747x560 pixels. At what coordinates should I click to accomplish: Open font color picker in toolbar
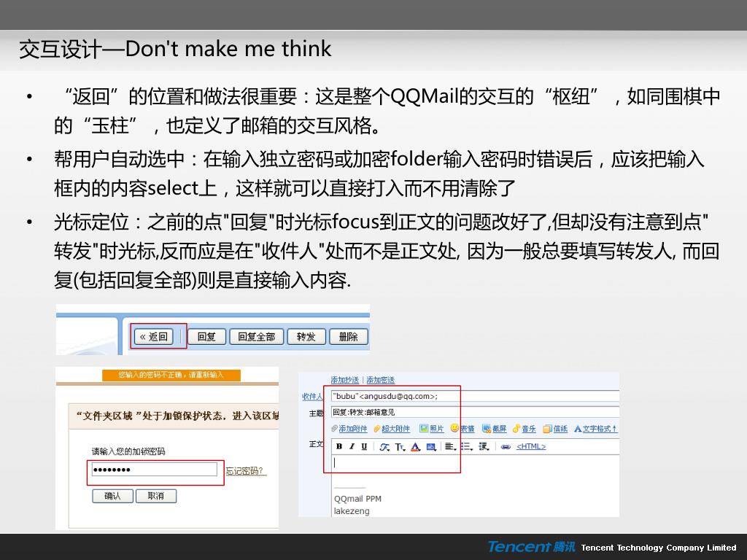[415, 447]
